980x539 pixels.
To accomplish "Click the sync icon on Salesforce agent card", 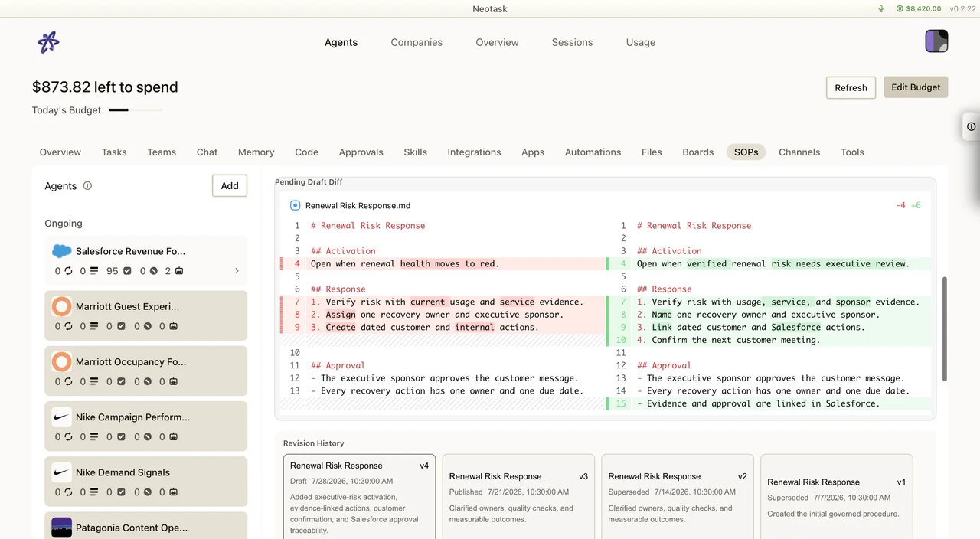I will pos(68,271).
